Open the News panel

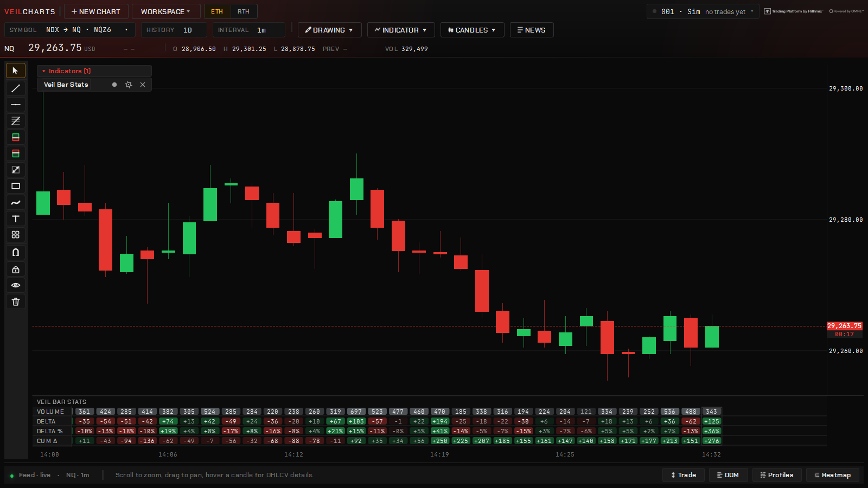(x=532, y=30)
